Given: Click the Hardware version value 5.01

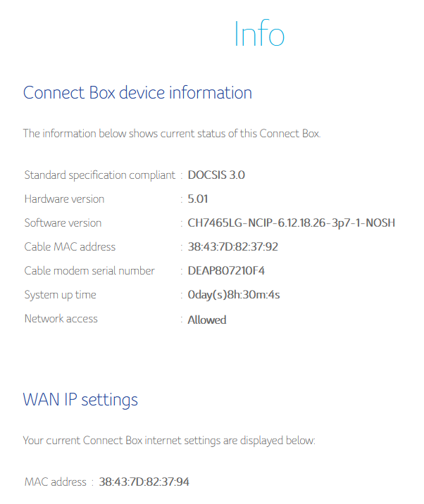Looking at the screenshot, I should click(x=197, y=199).
